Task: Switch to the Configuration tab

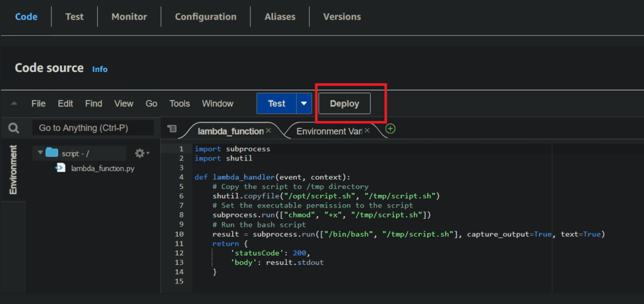Action: coord(206,17)
